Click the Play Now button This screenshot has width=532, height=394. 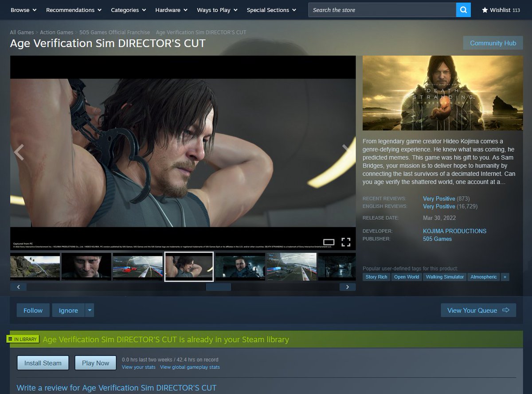[x=95, y=363]
